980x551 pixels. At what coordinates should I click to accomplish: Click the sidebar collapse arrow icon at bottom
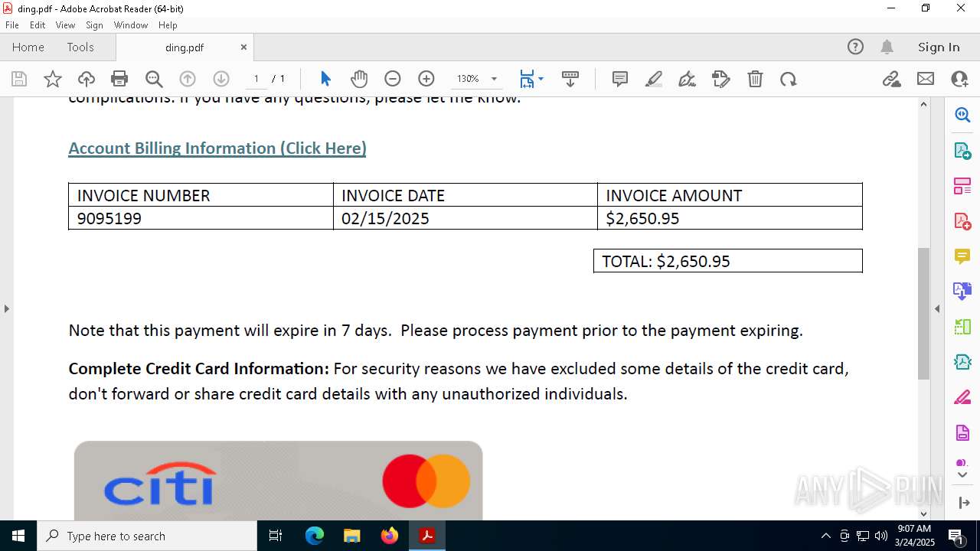963,503
